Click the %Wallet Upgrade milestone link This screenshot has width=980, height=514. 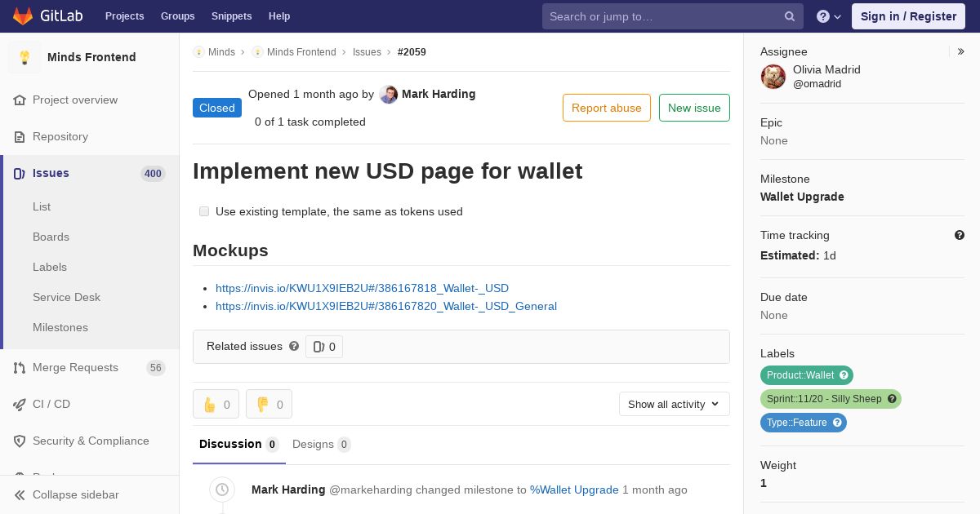pyautogui.click(x=574, y=490)
